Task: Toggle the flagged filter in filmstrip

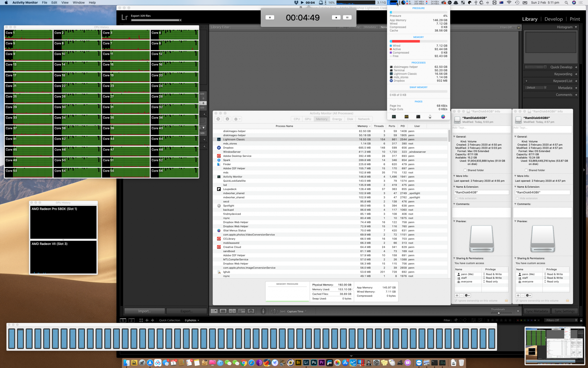Action: (456, 320)
